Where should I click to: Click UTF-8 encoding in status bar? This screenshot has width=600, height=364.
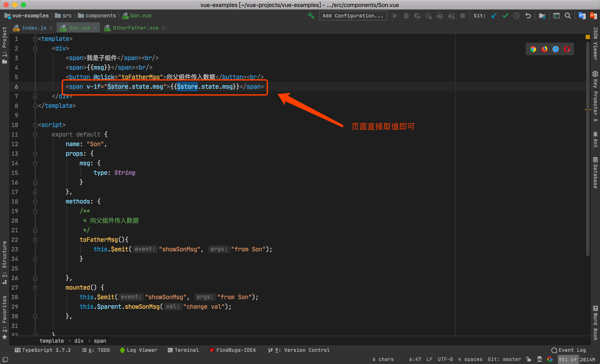point(445,359)
